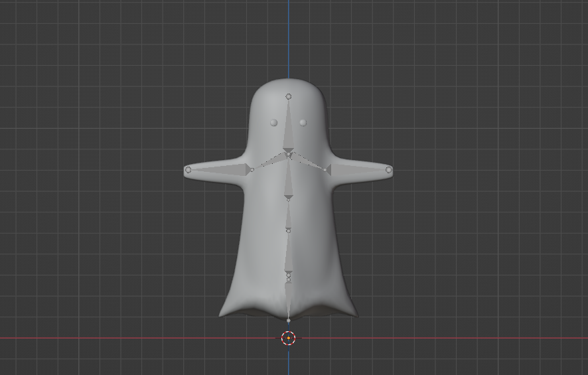The image size is (588, 375).
Task: Click the 3D cursor at the world origin
Action: point(289,338)
